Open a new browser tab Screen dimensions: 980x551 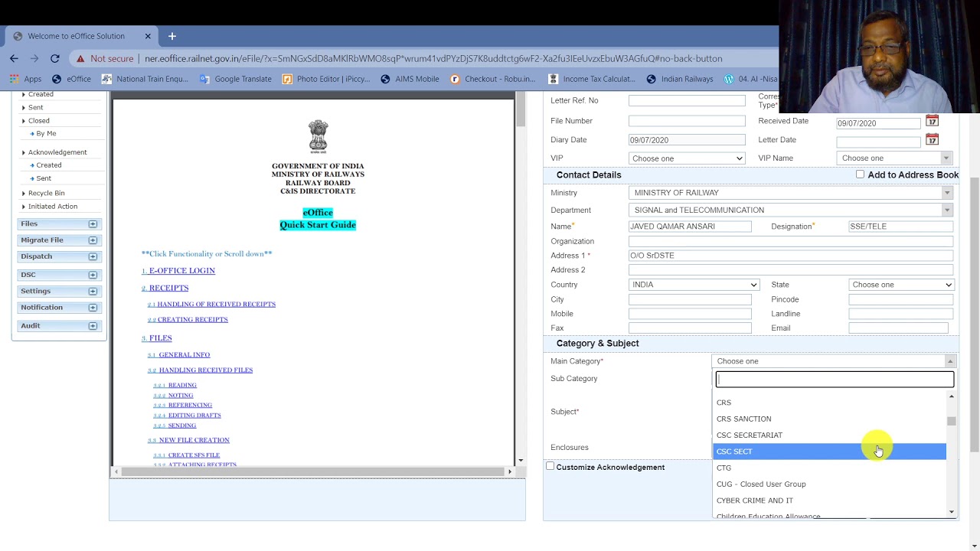tap(172, 36)
